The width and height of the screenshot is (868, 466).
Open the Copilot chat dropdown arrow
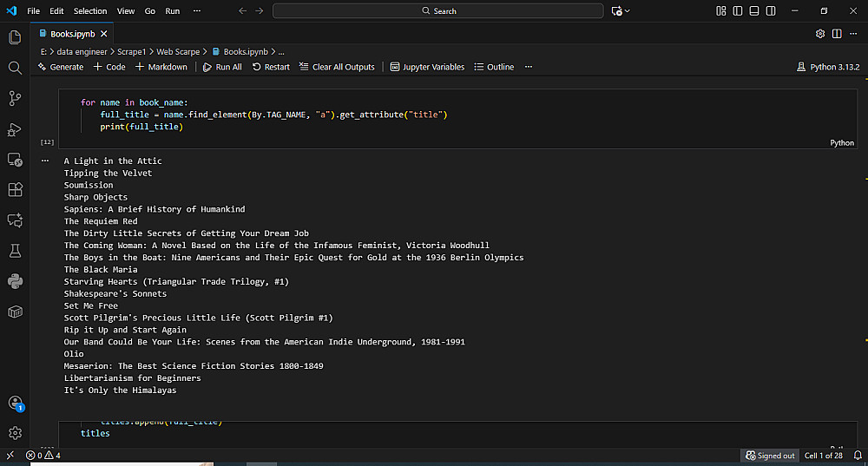point(628,11)
